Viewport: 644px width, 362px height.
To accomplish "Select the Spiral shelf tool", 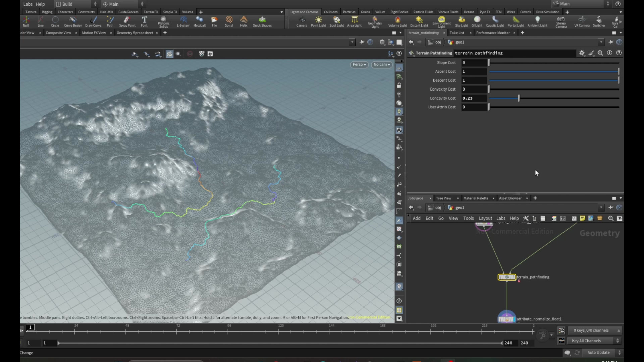I will pyautogui.click(x=229, y=22).
